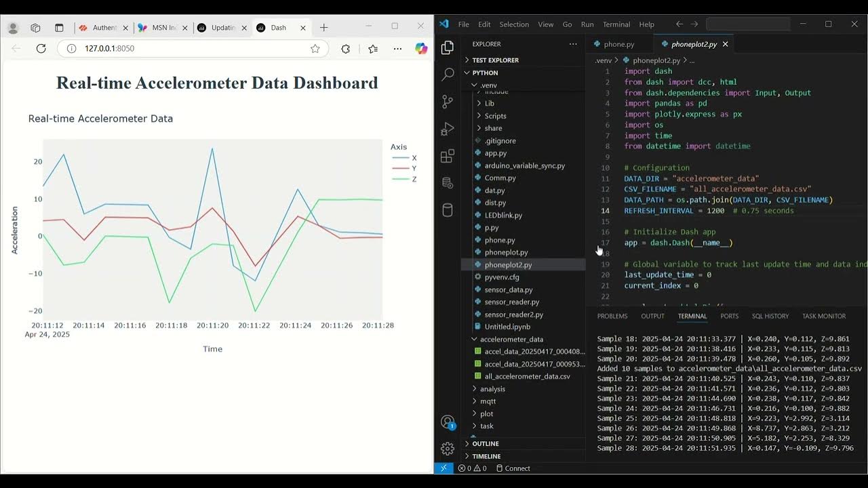The height and width of the screenshot is (488, 868).
Task: Open the tab actions menu icon
Action: [x=59, y=28]
